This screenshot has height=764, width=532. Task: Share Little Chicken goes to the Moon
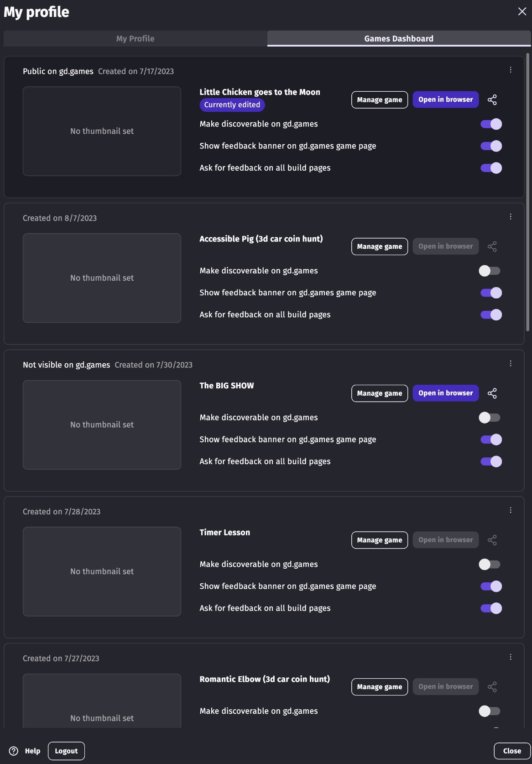[492, 100]
